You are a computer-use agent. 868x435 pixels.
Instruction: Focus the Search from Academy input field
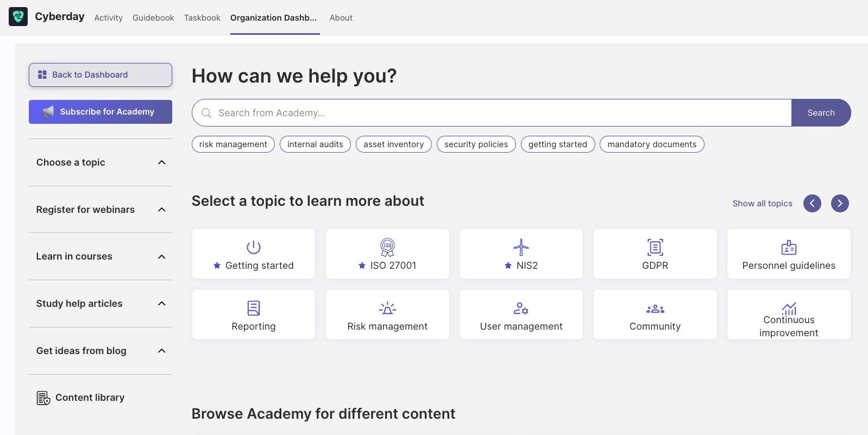[x=492, y=113]
